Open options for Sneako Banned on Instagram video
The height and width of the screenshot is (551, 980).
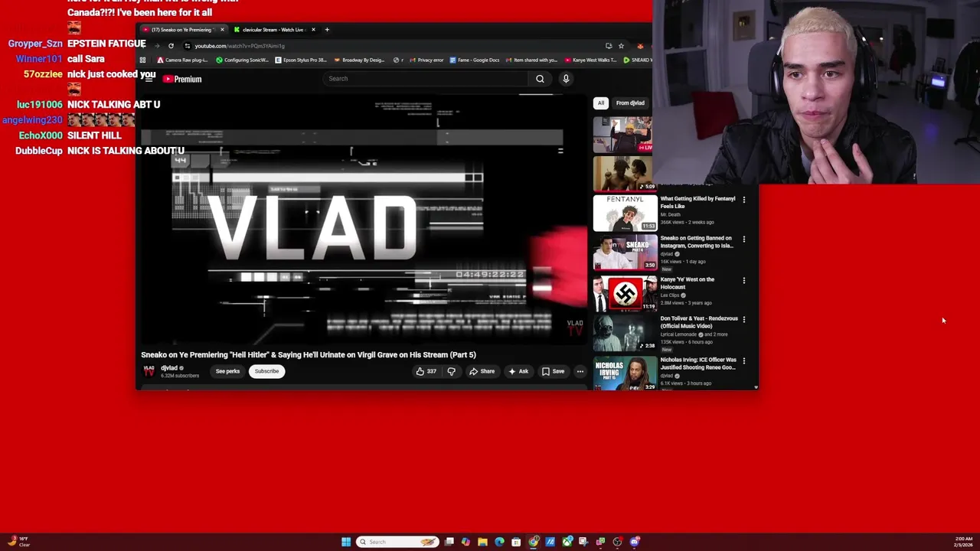(x=743, y=239)
